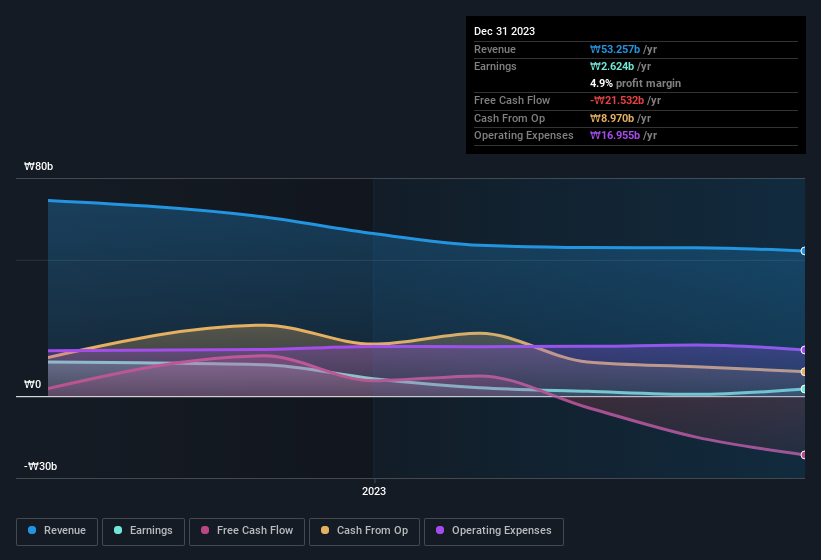The width and height of the screenshot is (821, 560).
Task: Click the Free Cash Flow label in tooltip
Action: [x=512, y=100]
